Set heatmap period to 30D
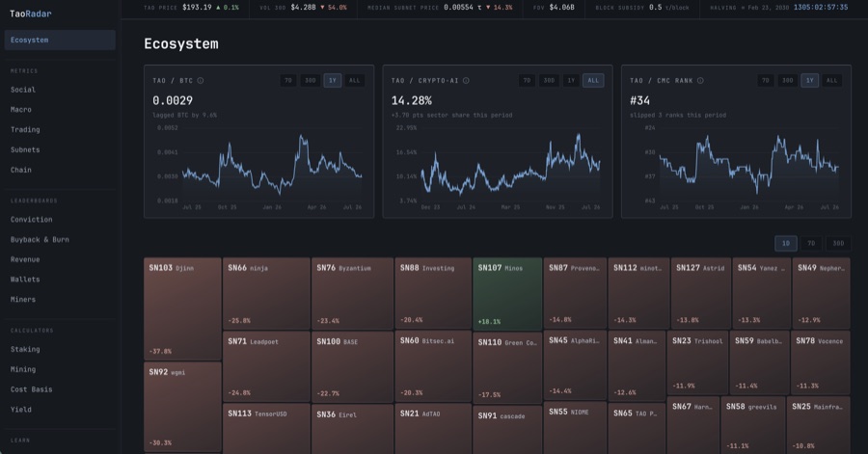The image size is (868, 454). (x=838, y=243)
